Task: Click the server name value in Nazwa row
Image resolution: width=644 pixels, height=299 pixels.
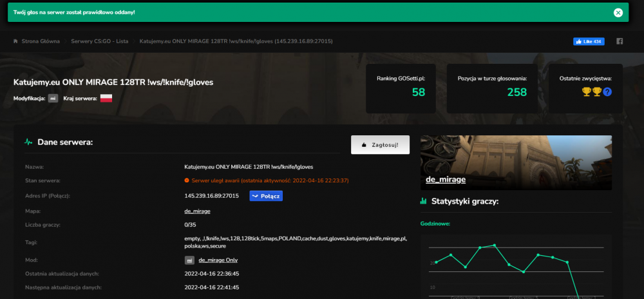Action: (249, 167)
